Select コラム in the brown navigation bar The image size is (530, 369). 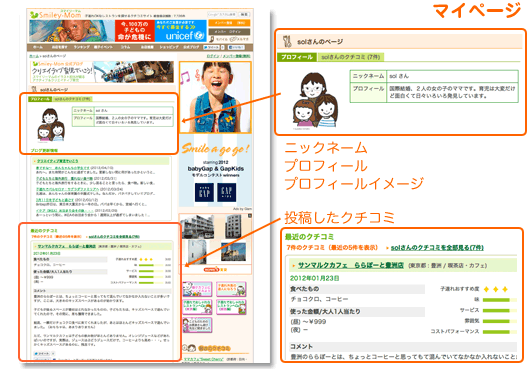coord(125,47)
